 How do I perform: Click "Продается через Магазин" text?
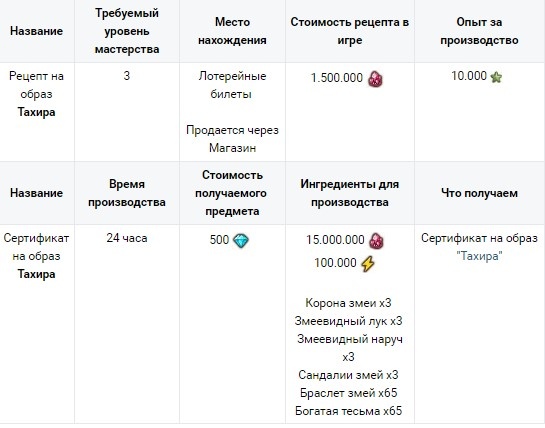pos(232,139)
